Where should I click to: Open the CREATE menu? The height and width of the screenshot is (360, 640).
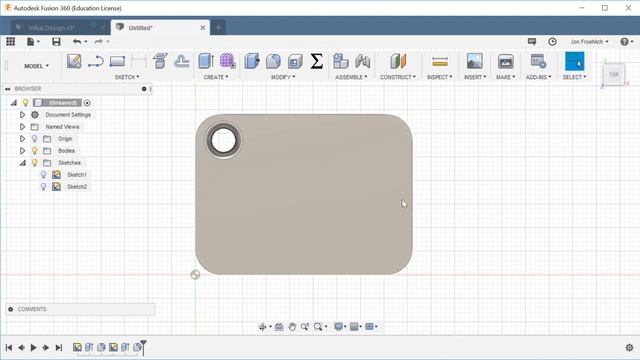click(x=216, y=77)
